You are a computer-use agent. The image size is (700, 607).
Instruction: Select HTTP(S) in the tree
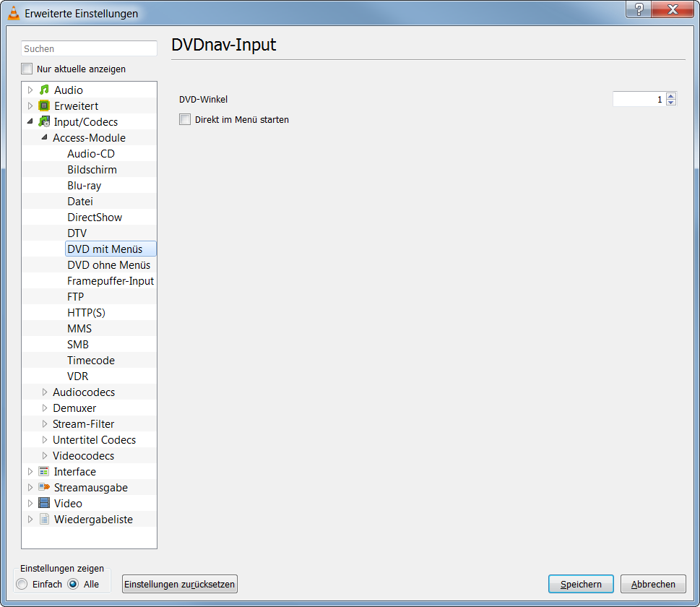[86, 313]
